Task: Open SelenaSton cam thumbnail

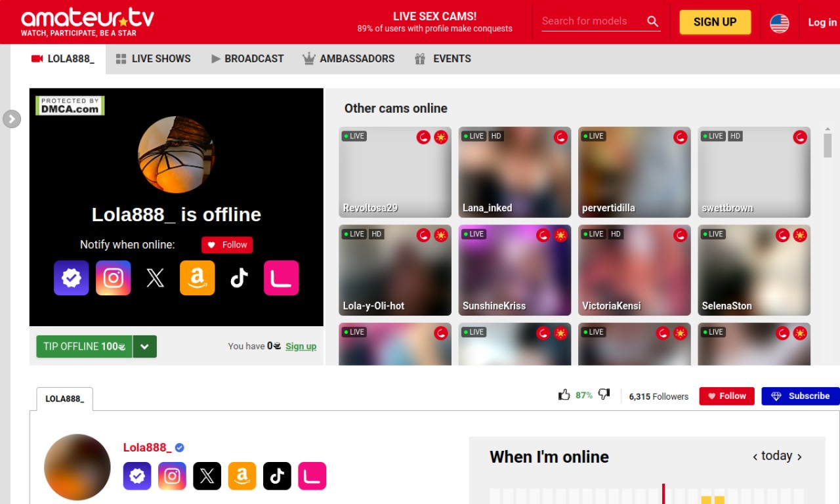Action: click(x=754, y=270)
